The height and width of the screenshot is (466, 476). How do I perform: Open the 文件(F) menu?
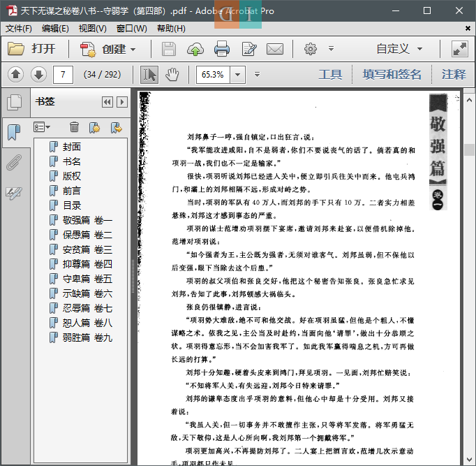point(19,29)
